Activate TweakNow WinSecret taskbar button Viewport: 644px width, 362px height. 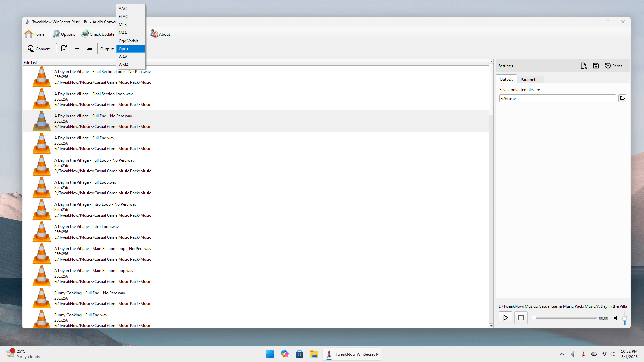(x=352, y=354)
